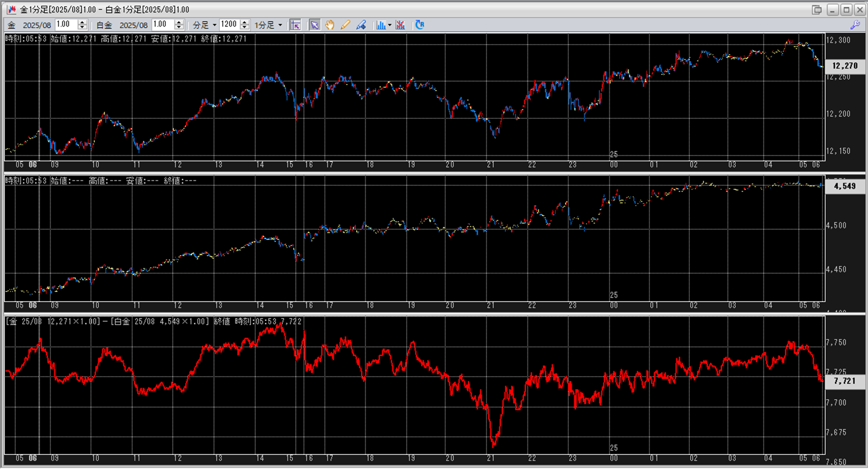Increase the 1200 bar count spinner
The width and height of the screenshot is (868, 469).
(x=245, y=22)
